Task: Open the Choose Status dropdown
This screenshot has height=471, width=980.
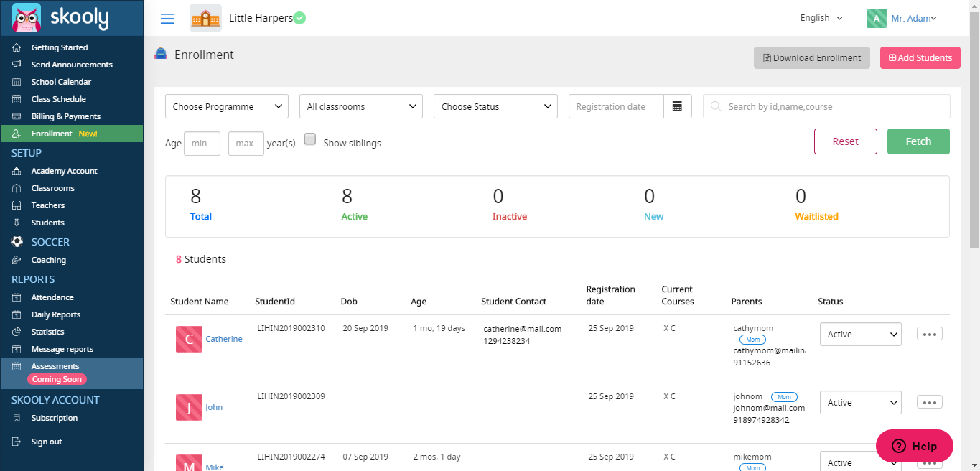Action: [495, 106]
